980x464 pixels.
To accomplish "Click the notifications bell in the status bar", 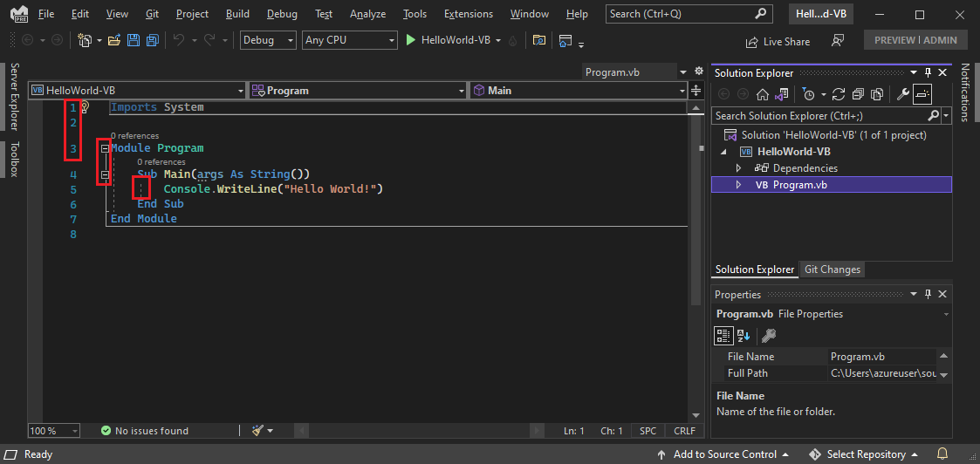I will coord(942,454).
